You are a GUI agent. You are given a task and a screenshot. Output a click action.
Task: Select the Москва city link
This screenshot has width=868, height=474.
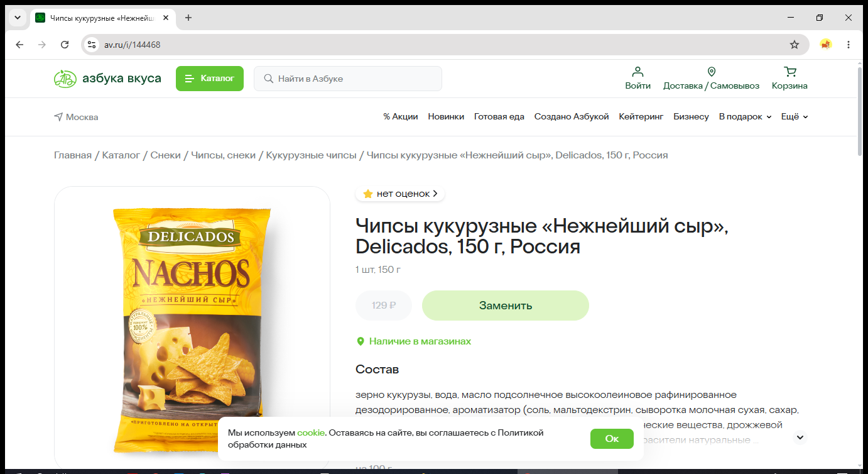[76, 117]
